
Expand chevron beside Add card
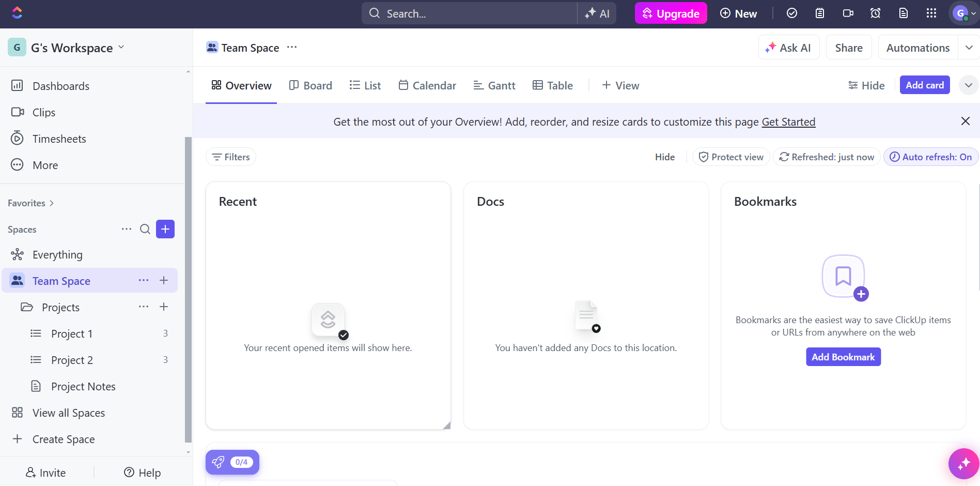point(969,85)
